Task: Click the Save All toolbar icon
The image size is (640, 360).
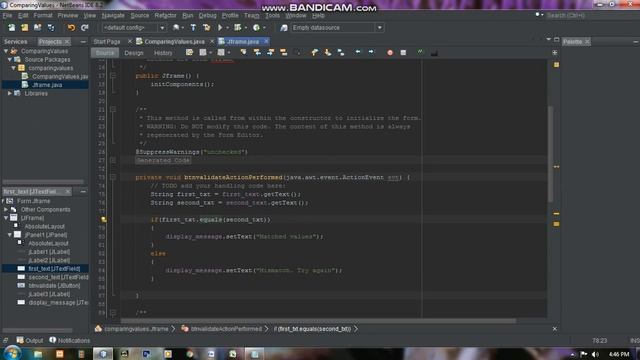Action: (51, 28)
